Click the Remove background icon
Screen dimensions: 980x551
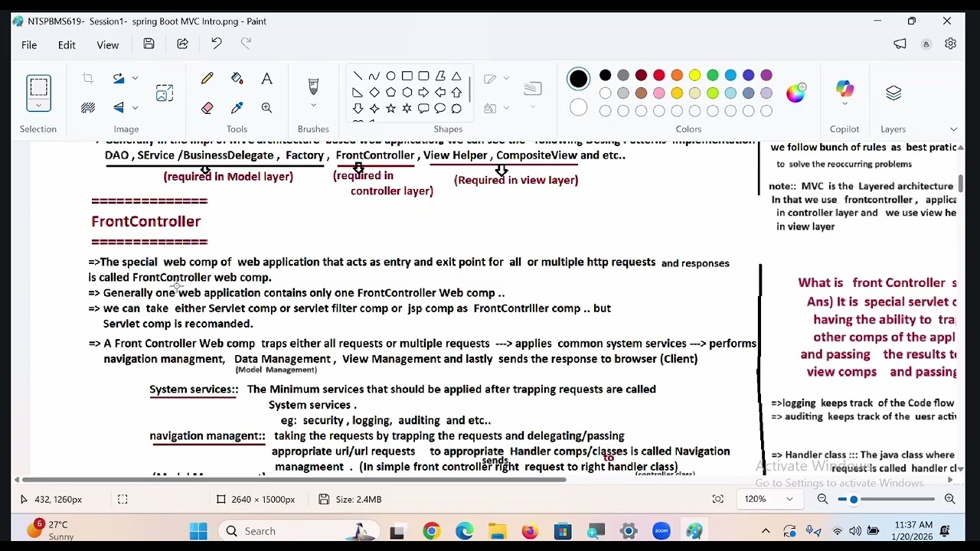(88, 108)
